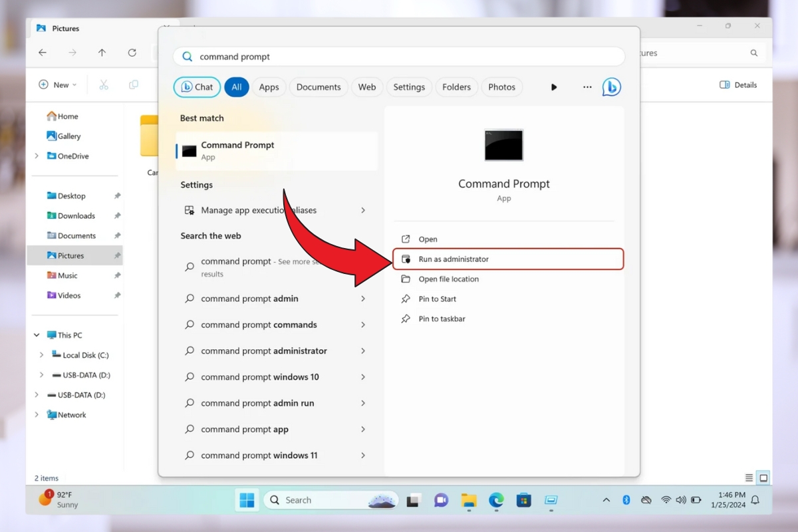
Task: Click Up arrow in File Explorer
Action: click(x=102, y=53)
